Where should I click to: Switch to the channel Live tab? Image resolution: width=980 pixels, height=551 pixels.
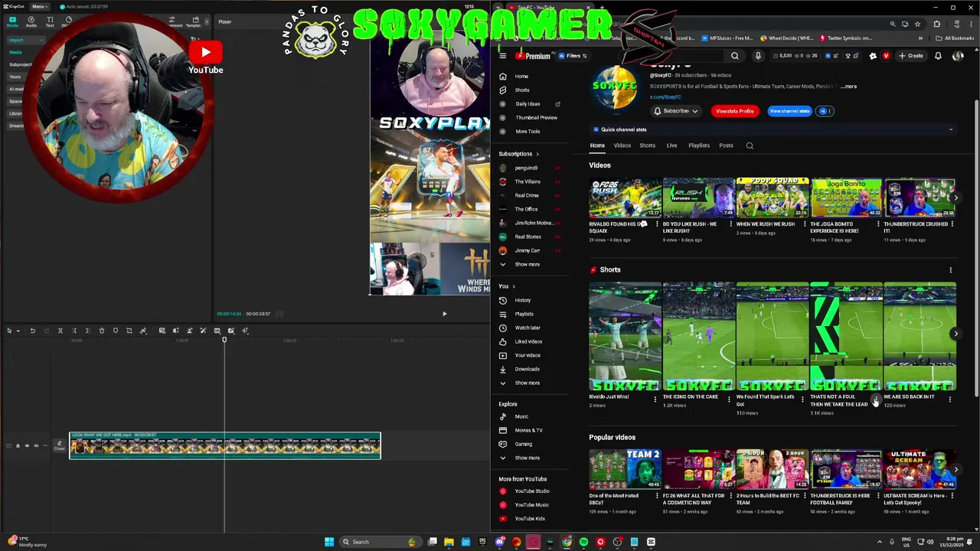pos(671,145)
